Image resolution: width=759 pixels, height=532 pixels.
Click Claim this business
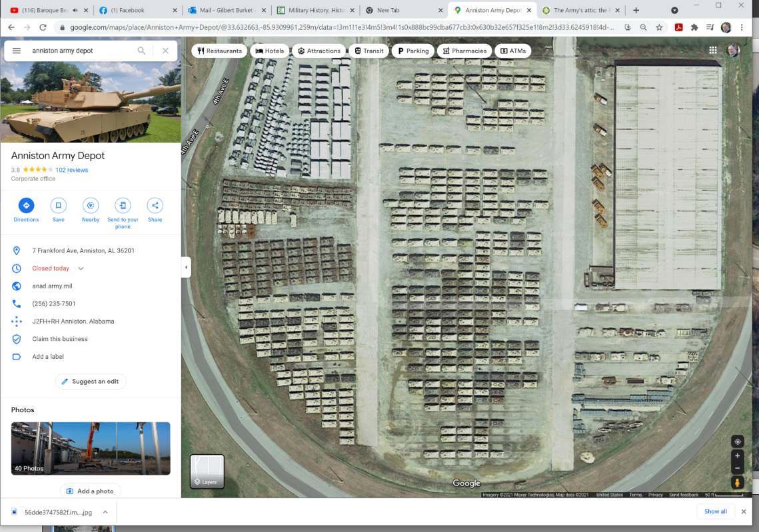pyautogui.click(x=60, y=339)
